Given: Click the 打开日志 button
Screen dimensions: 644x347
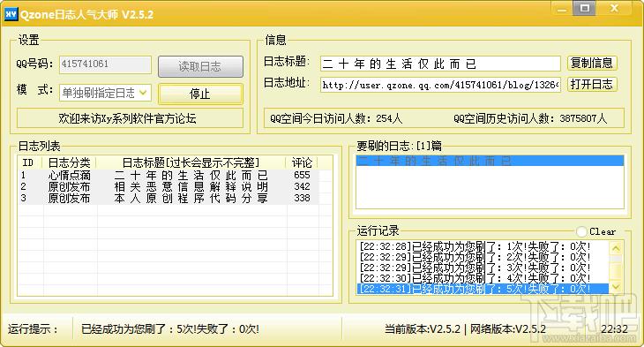Looking at the screenshot, I should pos(592,84).
